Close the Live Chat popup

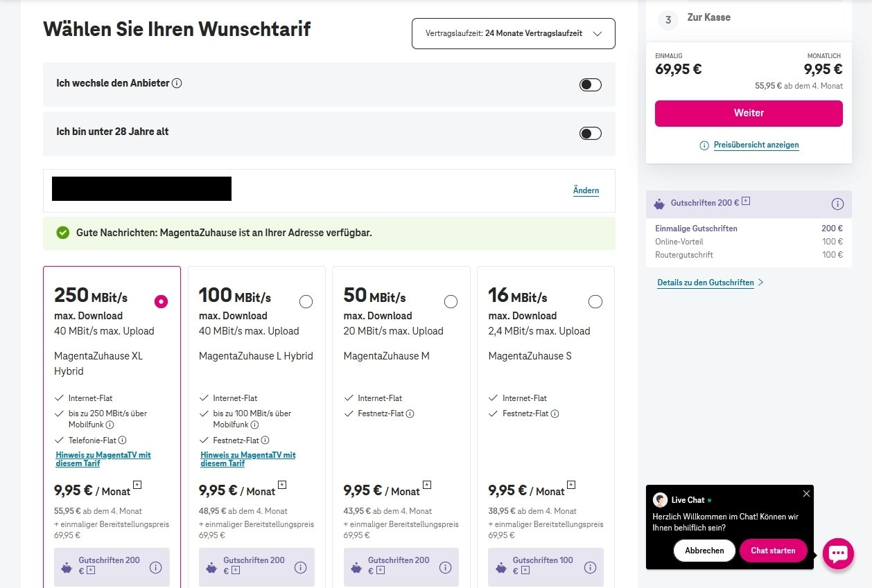pos(806,494)
